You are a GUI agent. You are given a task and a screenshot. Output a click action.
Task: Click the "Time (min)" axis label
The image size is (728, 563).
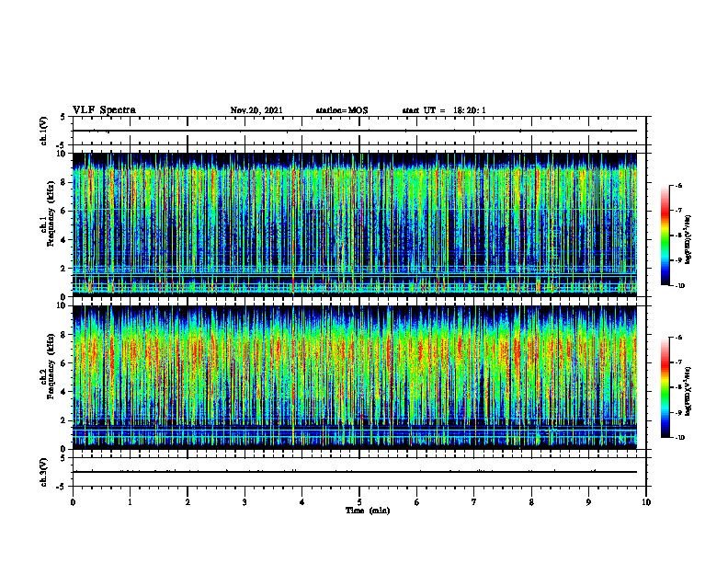368,511
